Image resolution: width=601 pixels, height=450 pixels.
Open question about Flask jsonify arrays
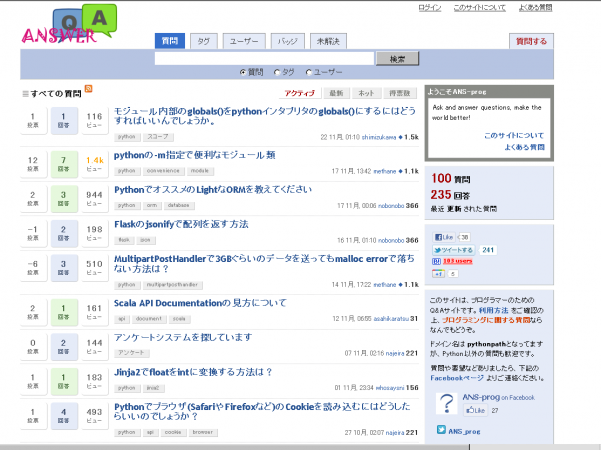pos(181,224)
